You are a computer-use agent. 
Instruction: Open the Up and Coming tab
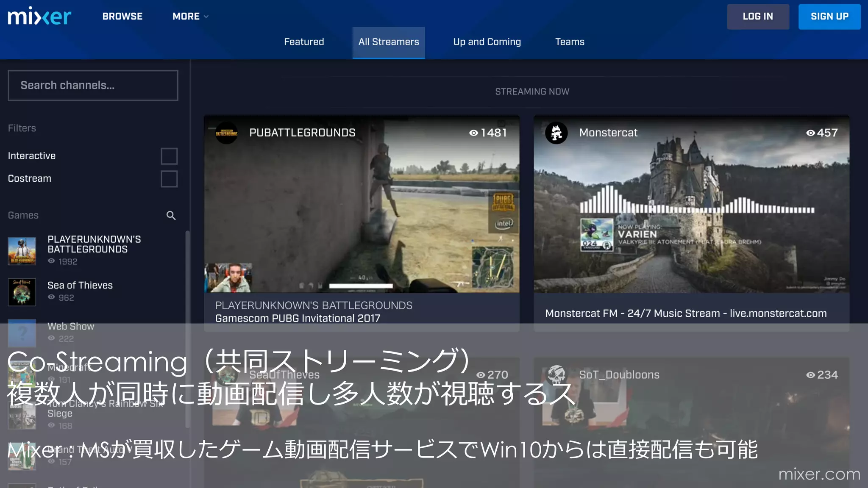tap(487, 42)
